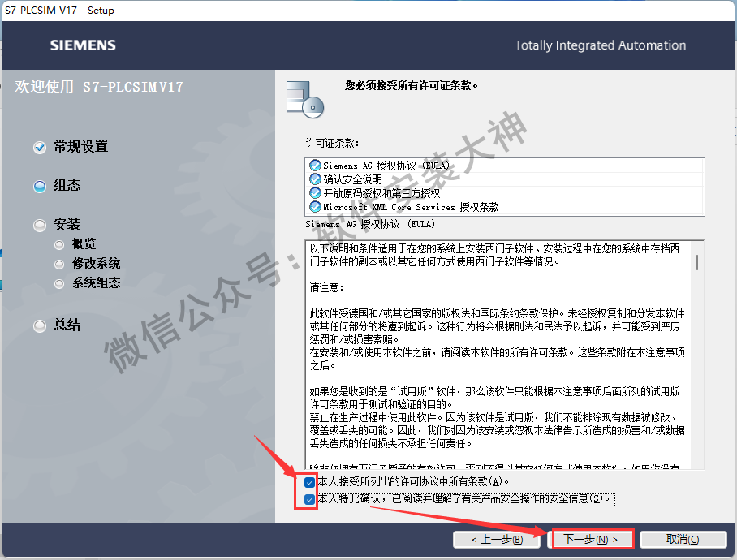Click the 概览 sub-step indicator circle
Screen dimensions: 737x560
coord(59,245)
